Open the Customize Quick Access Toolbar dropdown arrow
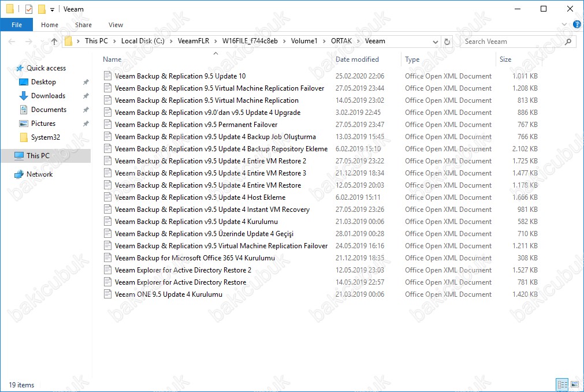584x392 pixels. 52,9
